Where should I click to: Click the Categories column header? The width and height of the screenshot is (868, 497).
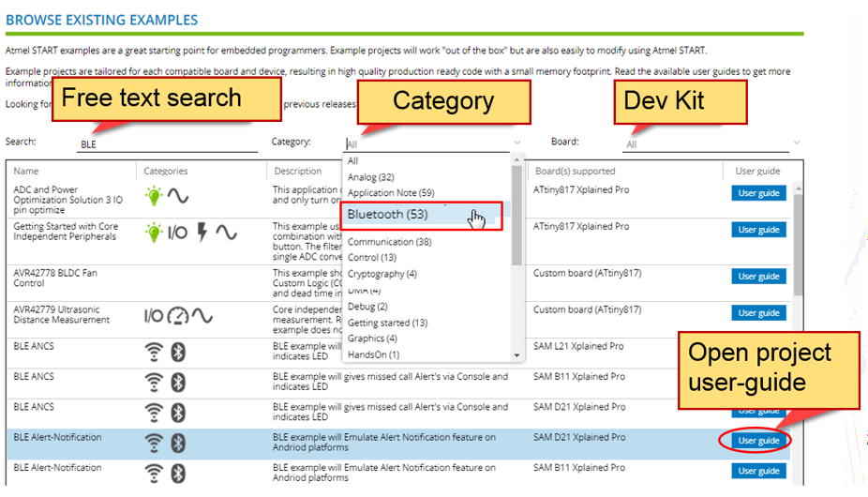(x=166, y=172)
